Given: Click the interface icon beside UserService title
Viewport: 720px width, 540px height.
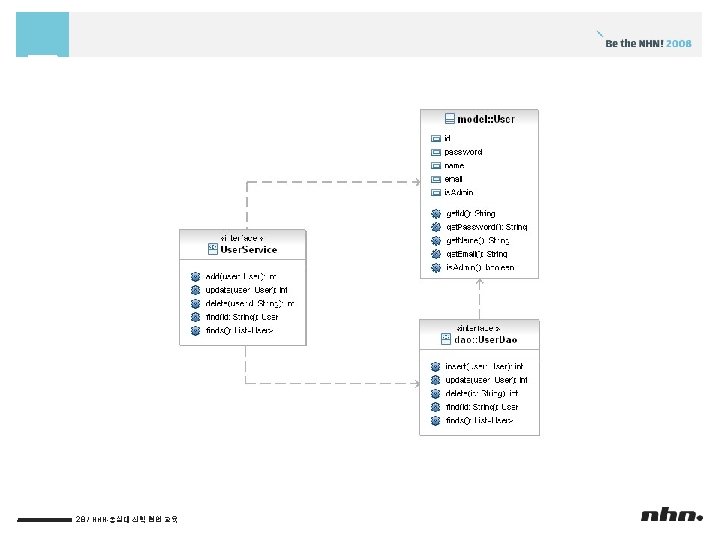Looking at the screenshot, I should tap(213, 249).
